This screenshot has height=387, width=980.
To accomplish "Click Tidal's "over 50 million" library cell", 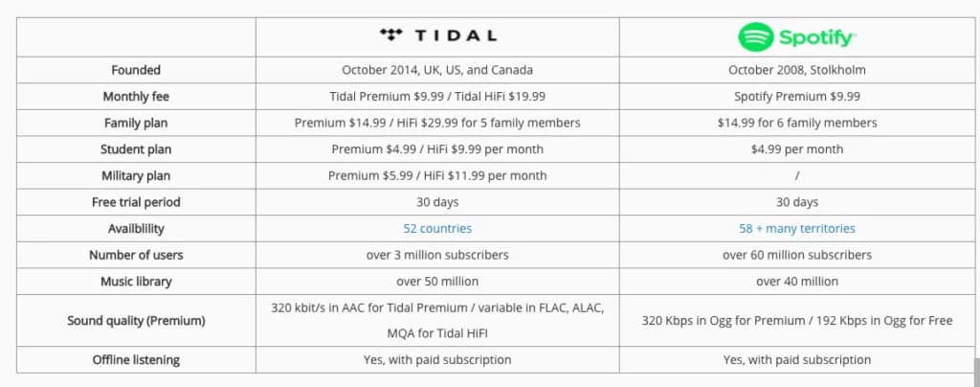I will [x=437, y=282].
